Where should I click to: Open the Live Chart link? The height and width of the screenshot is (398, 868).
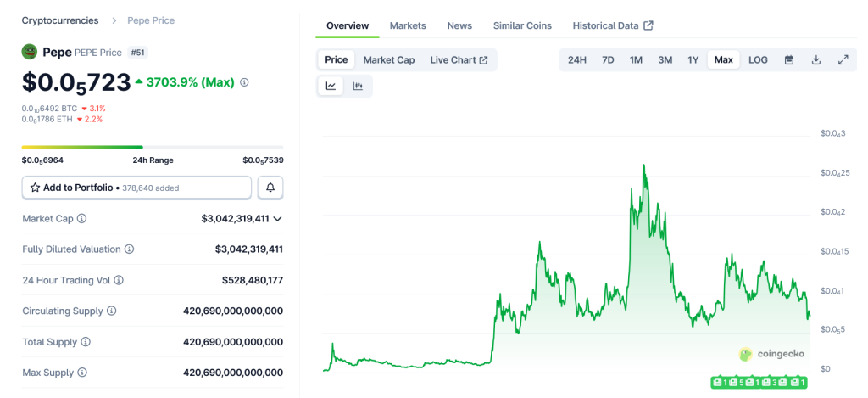tap(459, 60)
